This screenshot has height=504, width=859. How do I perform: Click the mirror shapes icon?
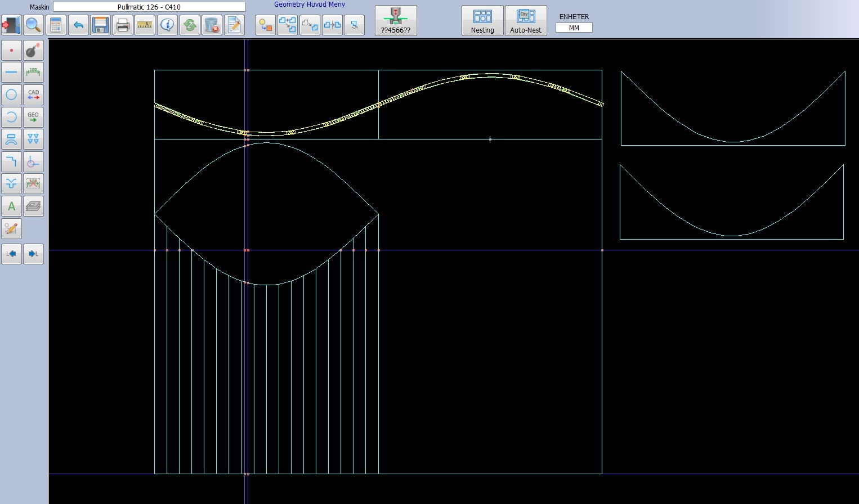pyautogui.click(x=332, y=25)
